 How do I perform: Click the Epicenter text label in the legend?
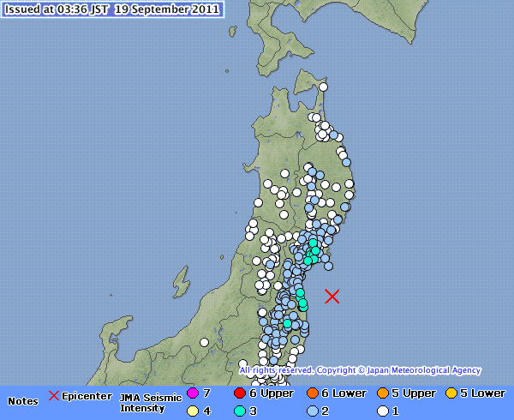pos(87,395)
